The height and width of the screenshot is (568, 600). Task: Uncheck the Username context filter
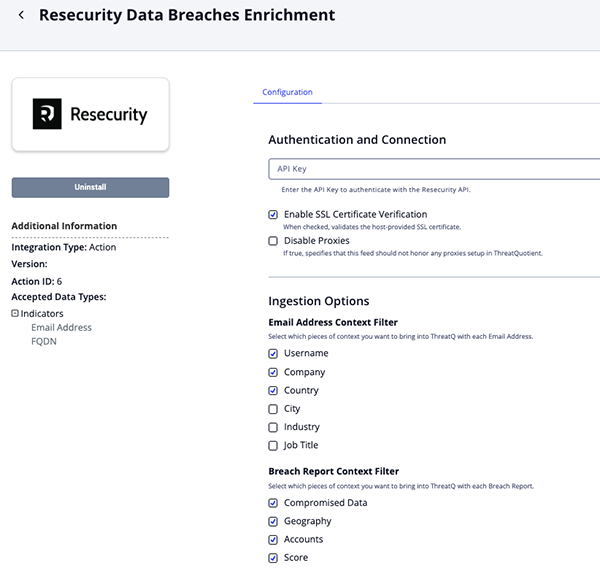(273, 354)
